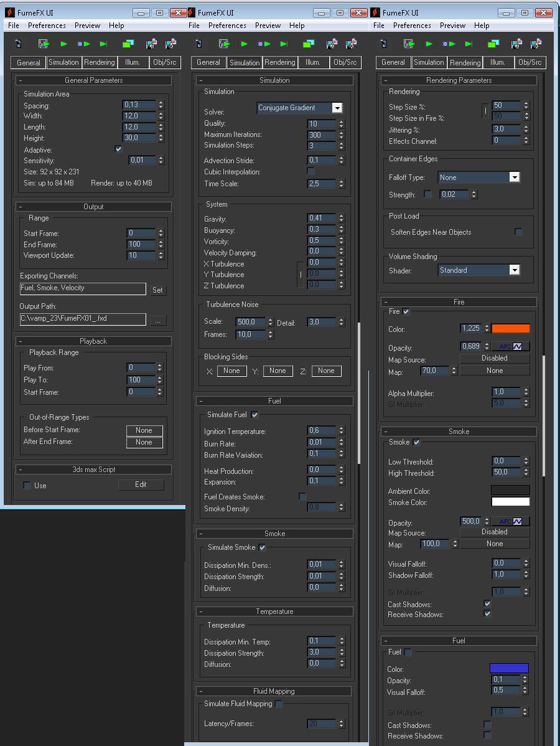This screenshot has width=560, height=746.
Task: Open Preview menu in right window
Action: click(452, 25)
